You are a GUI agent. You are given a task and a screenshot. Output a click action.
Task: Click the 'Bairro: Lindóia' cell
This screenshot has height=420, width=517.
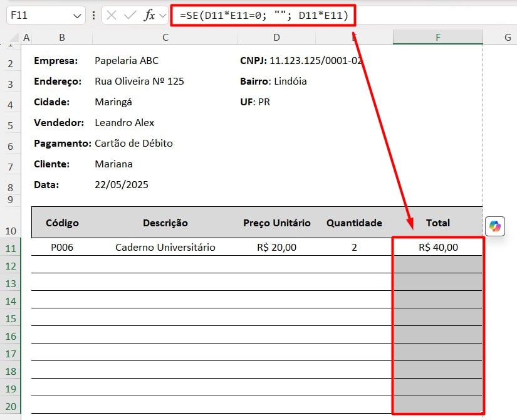pyautogui.click(x=273, y=81)
